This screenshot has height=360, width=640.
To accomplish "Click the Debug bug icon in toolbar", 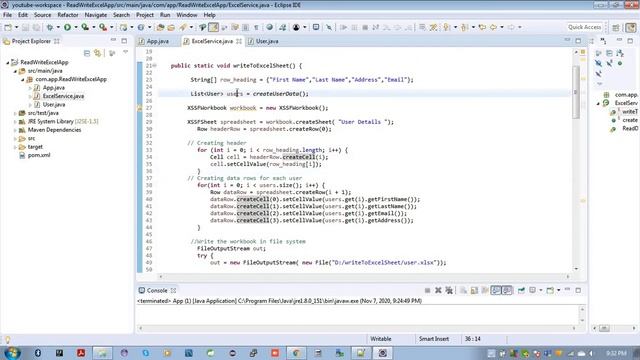I will pyautogui.click(x=50, y=27).
